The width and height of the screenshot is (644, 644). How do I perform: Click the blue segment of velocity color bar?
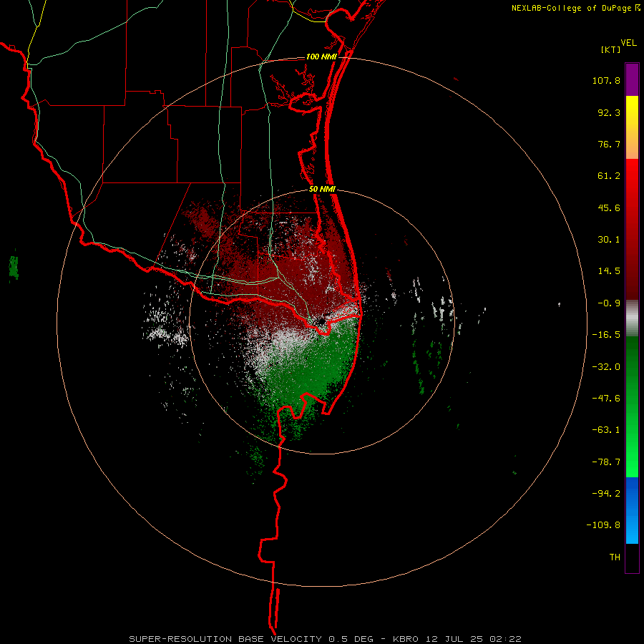coord(632,510)
